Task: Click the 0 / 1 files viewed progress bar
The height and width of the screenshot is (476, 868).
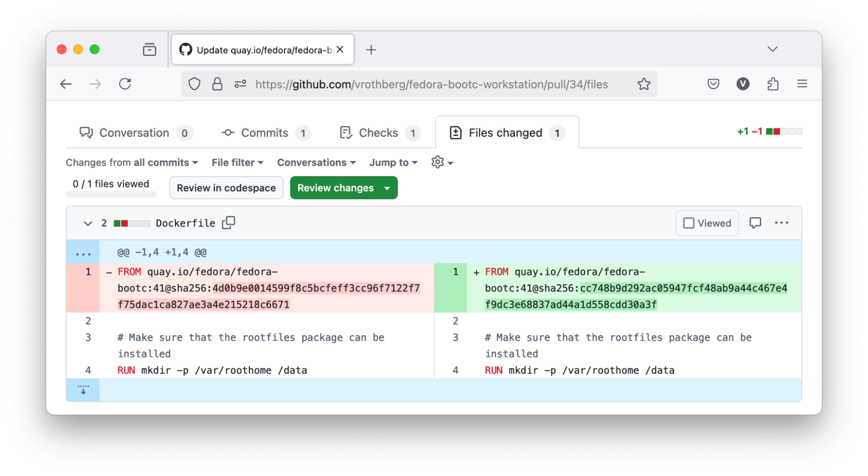Action: pos(111,195)
